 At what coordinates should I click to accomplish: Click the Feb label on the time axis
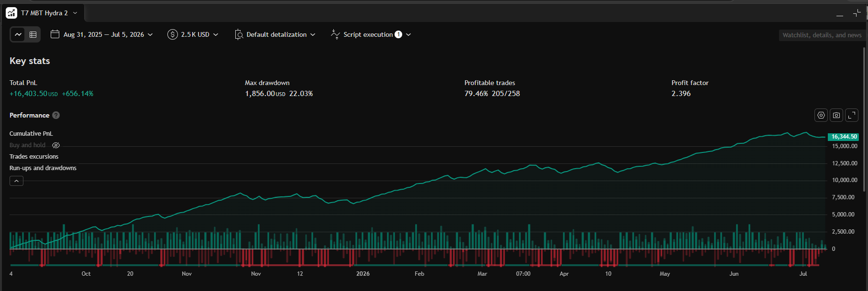coord(419,274)
